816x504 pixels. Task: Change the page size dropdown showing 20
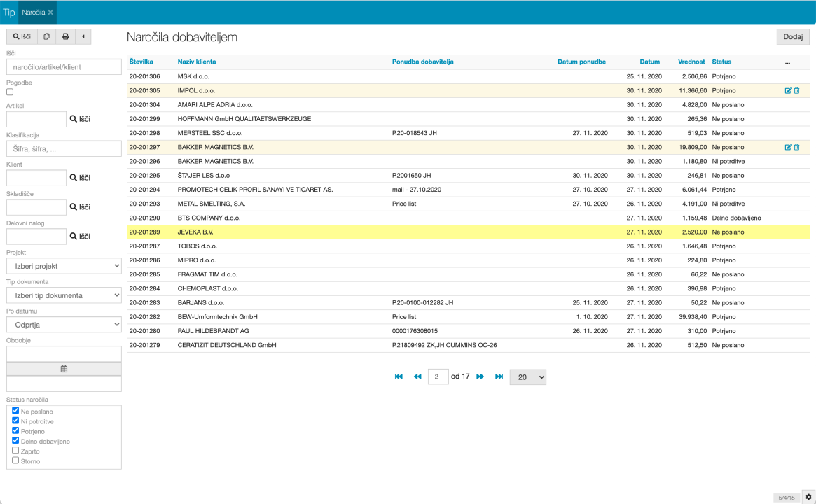coord(527,377)
